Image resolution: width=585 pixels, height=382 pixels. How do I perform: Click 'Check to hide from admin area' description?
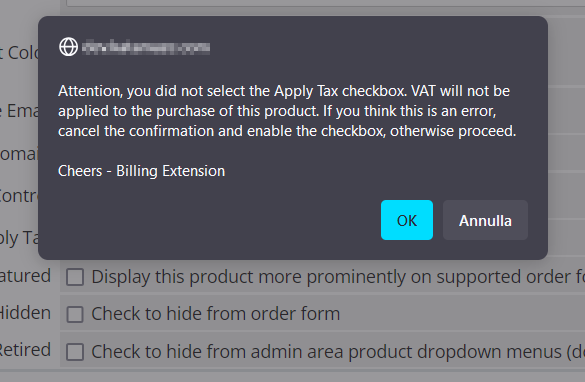[x=338, y=352]
